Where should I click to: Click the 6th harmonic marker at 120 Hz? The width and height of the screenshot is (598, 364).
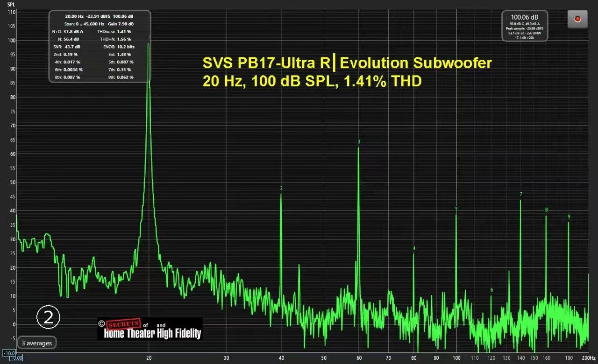(491, 290)
